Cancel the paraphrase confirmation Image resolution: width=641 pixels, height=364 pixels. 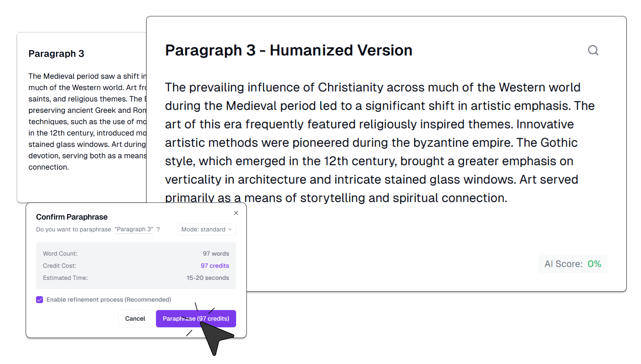pos(135,319)
